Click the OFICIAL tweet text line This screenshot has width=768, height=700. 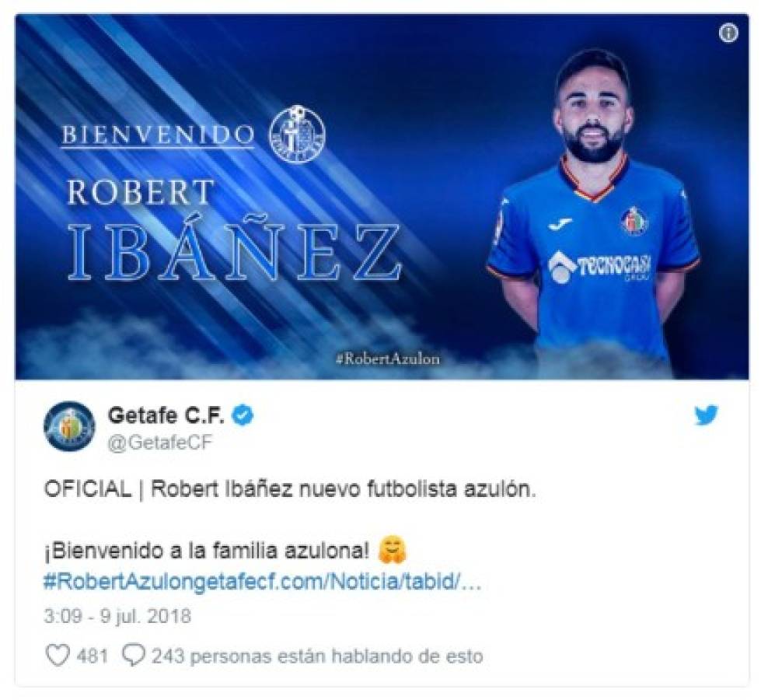(x=290, y=490)
